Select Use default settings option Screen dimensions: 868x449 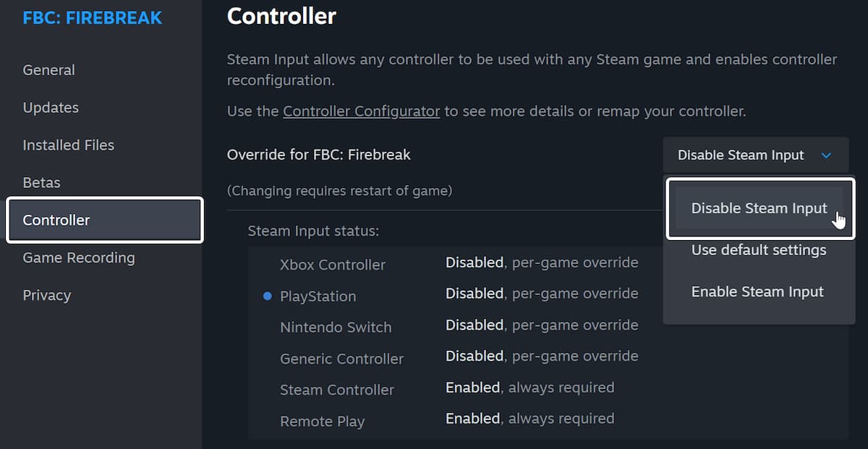tap(758, 250)
